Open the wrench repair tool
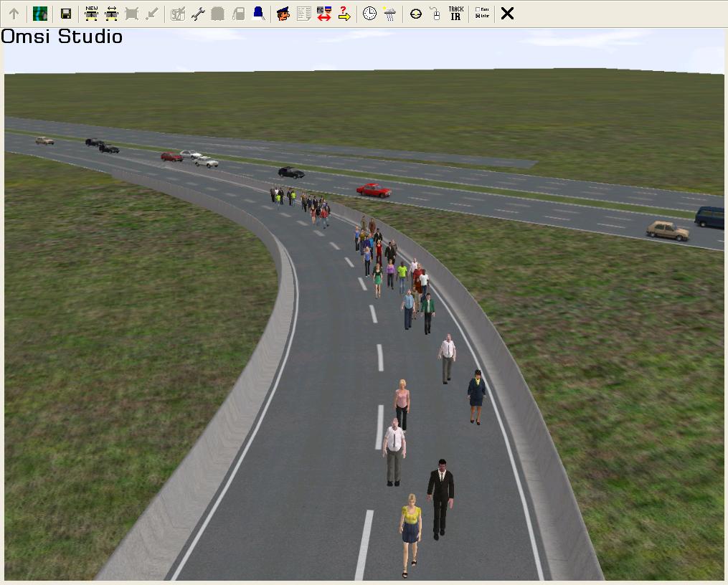This screenshot has width=728, height=585. pyautogui.click(x=198, y=14)
